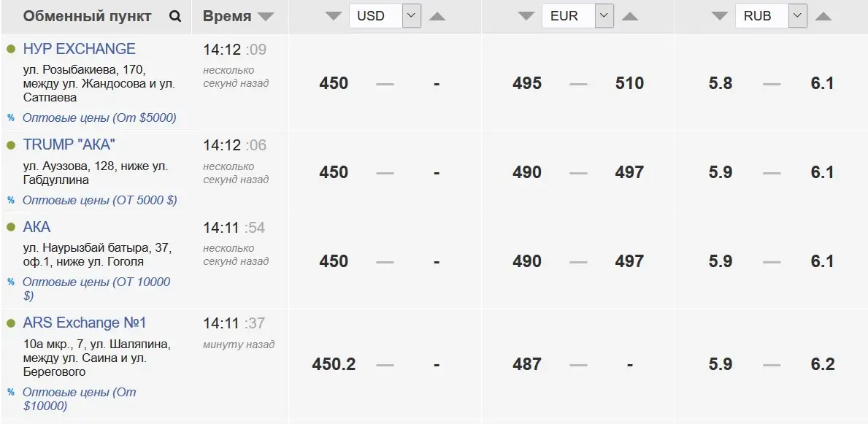Screen dimensions: 868x424
Task: Sort EUR sell rates ascending arrow
Action: (x=630, y=17)
